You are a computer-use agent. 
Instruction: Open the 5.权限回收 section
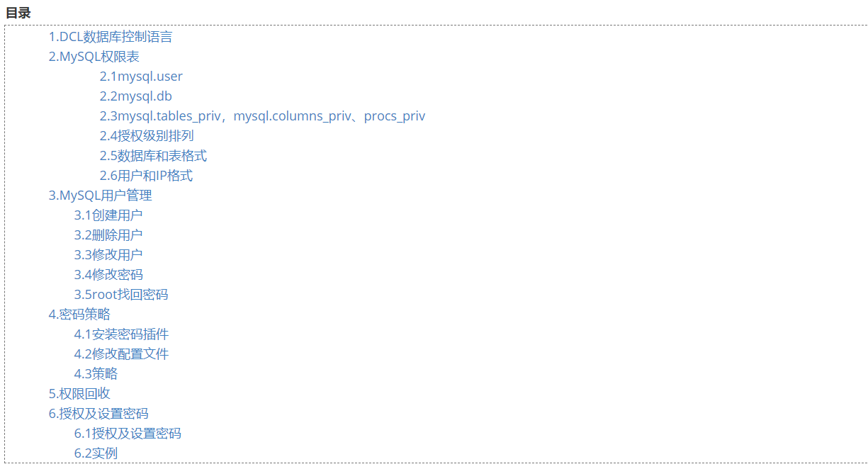pyautogui.click(x=79, y=394)
